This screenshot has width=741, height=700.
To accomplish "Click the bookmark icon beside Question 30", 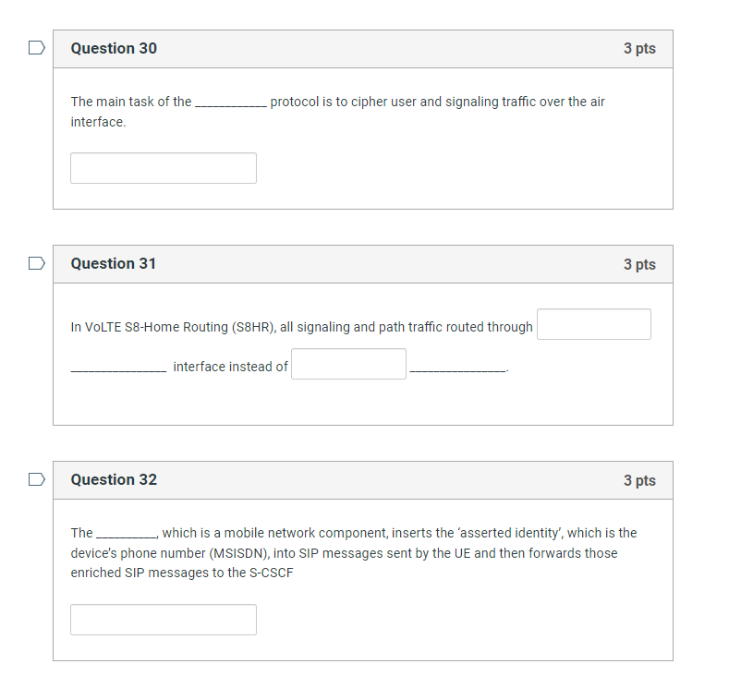I will tap(36, 47).
